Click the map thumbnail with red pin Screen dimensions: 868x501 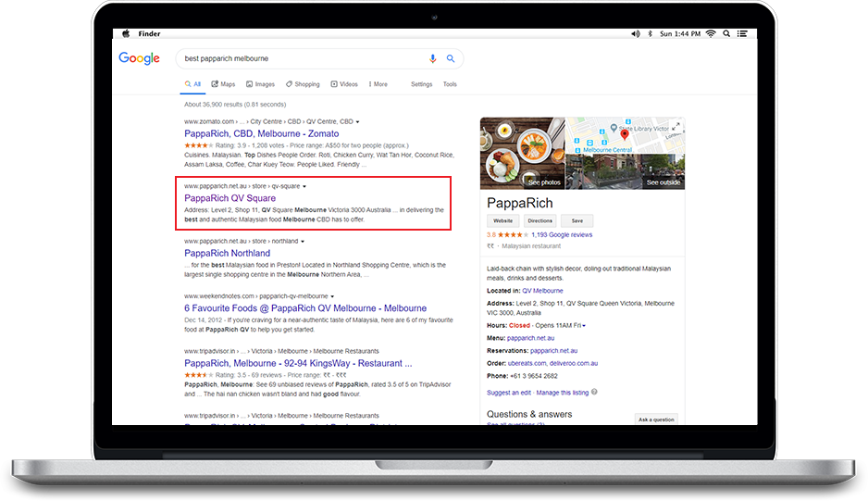625,135
